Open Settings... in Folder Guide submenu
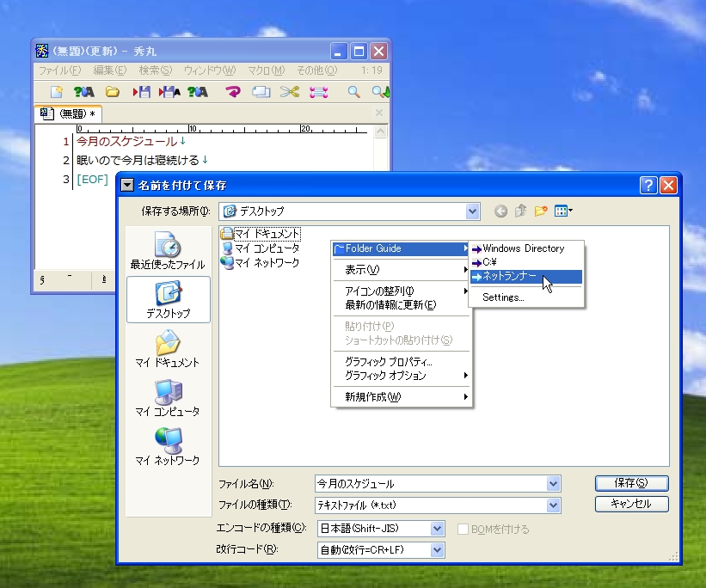 [x=526, y=297]
